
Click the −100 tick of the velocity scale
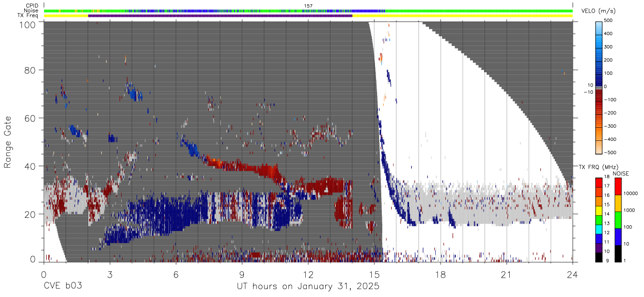point(609,100)
